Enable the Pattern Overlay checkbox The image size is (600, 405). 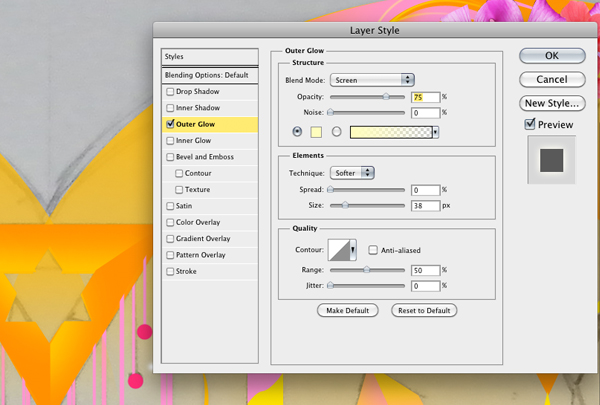tap(170, 255)
